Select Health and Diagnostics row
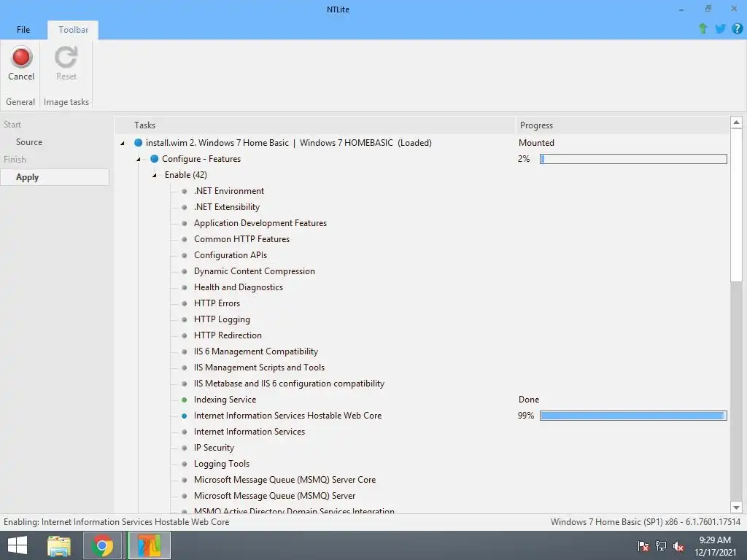Viewport: 747px width, 560px height. click(239, 287)
